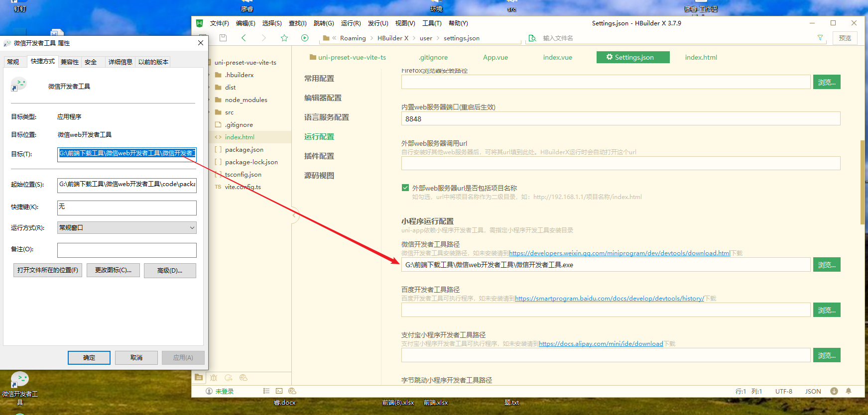Click the user avatar login icon
The height and width of the screenshot is (415, 868).
[209, 391]
